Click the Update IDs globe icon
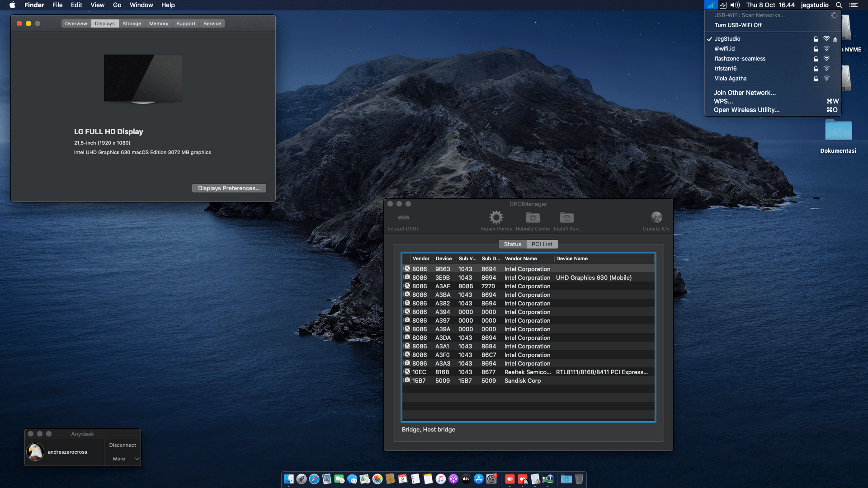This screenshot has width=868, height=488. (x=656, y=218)
